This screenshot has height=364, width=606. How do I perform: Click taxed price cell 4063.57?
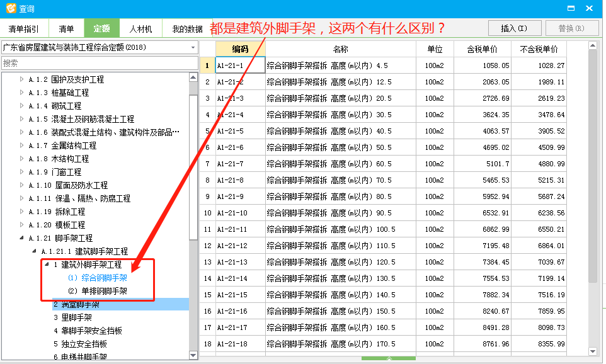483,131
